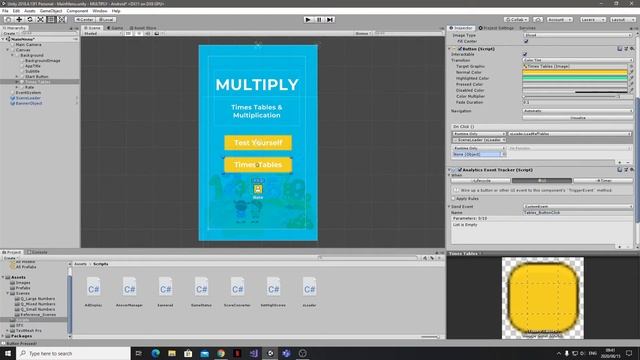Viewport: 640px width, 360px height.
Task: Open the ScoreConverter C# script
Action: (x=237, y=291)
